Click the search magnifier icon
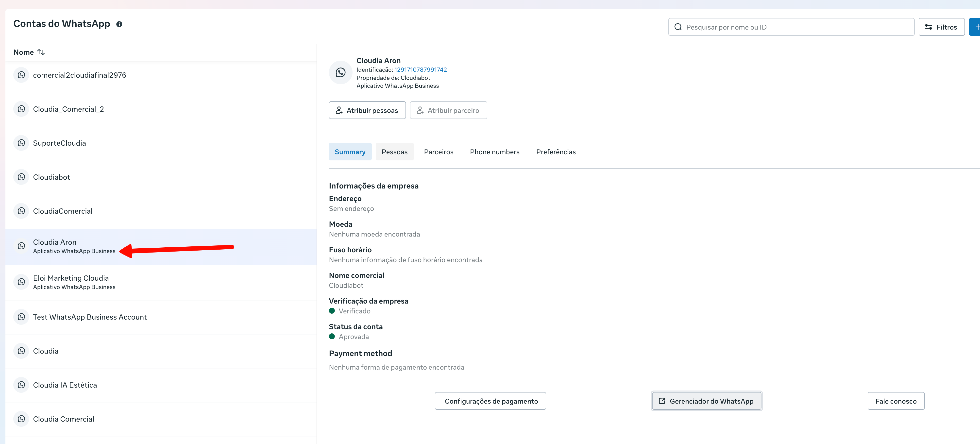This screenshot has height=444, width=980. coord(678,27)
